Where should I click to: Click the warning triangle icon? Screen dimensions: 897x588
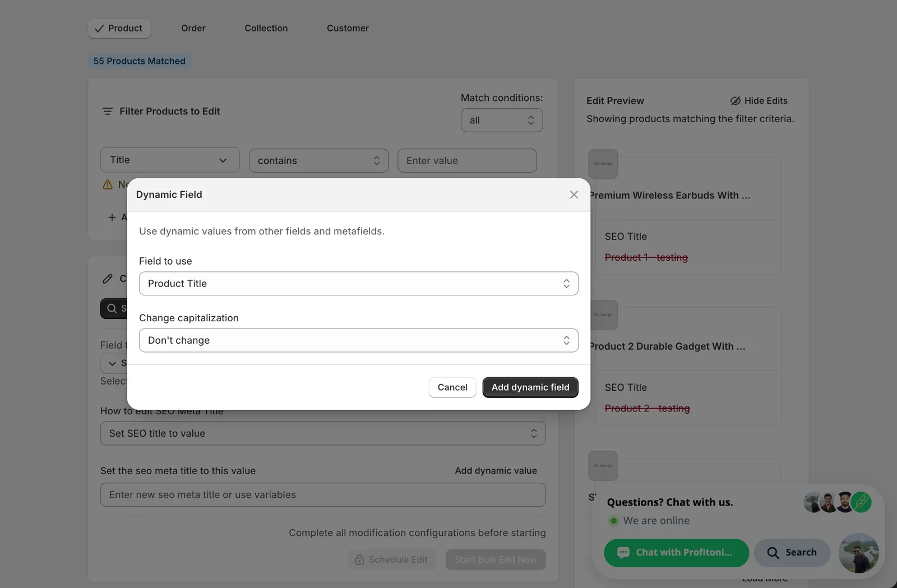click(x=108, y=184)
